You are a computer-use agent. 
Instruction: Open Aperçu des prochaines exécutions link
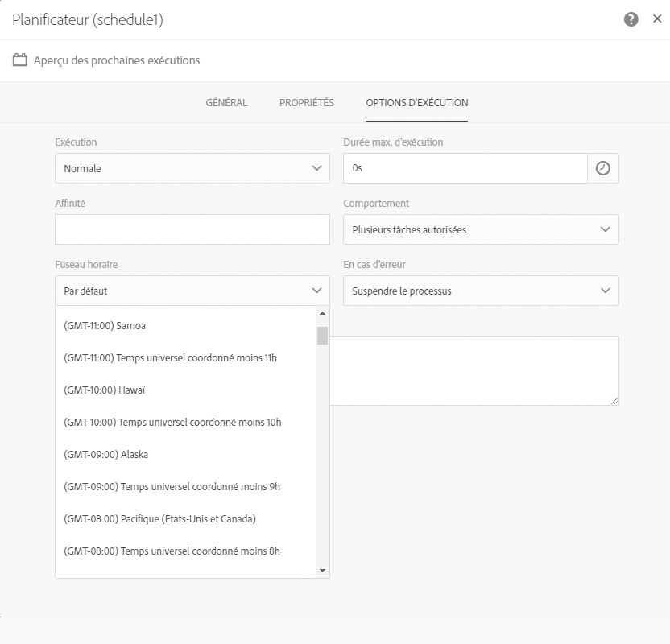click(x=117, y=60)
